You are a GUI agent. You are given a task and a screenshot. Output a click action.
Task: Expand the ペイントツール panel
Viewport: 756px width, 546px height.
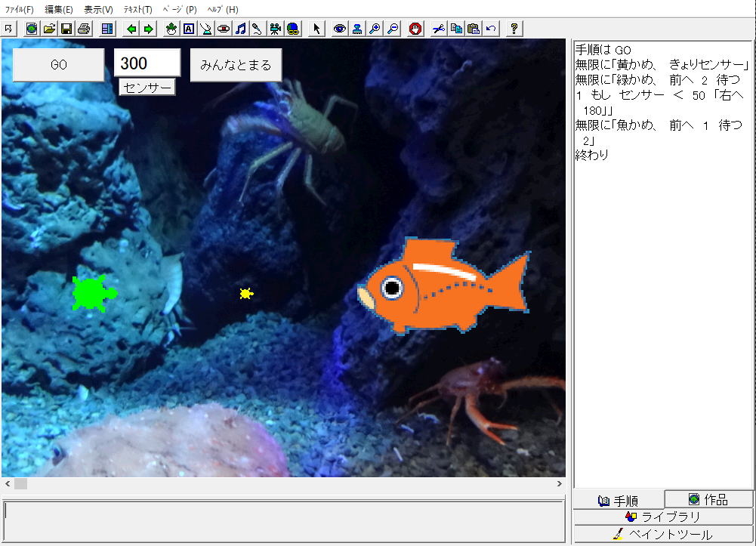pos(663,535)
